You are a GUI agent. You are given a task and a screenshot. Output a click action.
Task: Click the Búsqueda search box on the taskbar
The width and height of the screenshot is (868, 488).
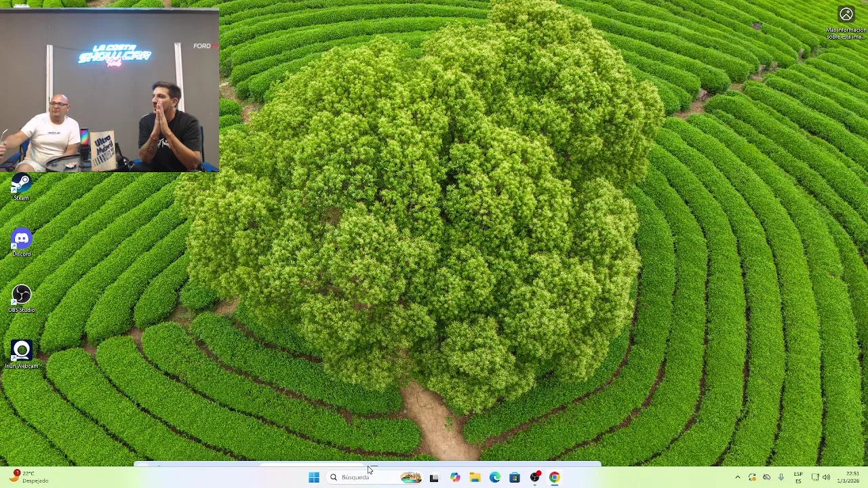click(x=376, y=477)
